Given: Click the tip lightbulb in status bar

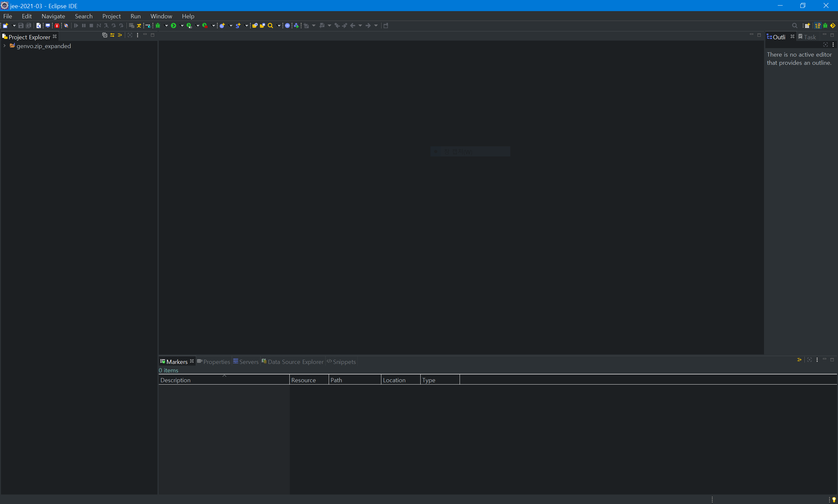Looking at the screenshot, I should click(834, 500).
